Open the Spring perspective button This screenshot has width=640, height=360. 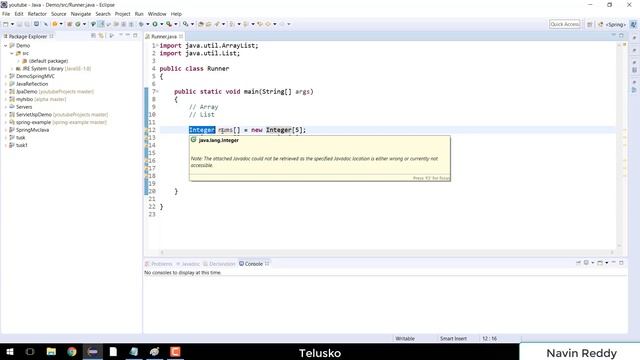(612, 24)
